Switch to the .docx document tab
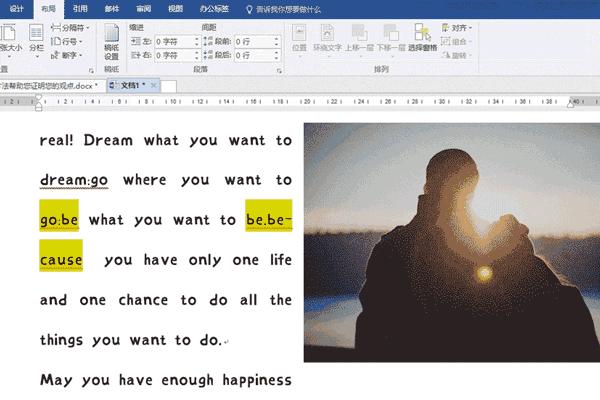Viewport: 600px width, 400px height. pyautogui.click(x=51, y=86)
